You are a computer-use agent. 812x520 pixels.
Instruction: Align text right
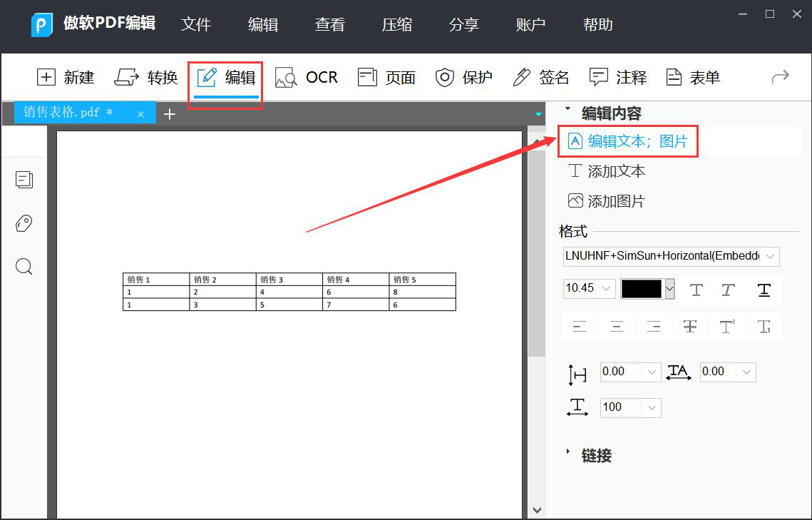pos(654,326)
